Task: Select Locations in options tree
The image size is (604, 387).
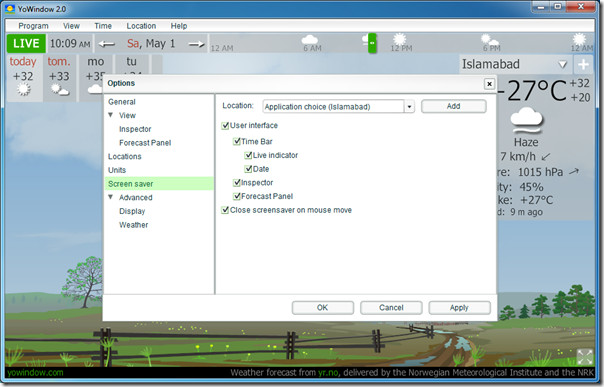Action: pos(124,157)
